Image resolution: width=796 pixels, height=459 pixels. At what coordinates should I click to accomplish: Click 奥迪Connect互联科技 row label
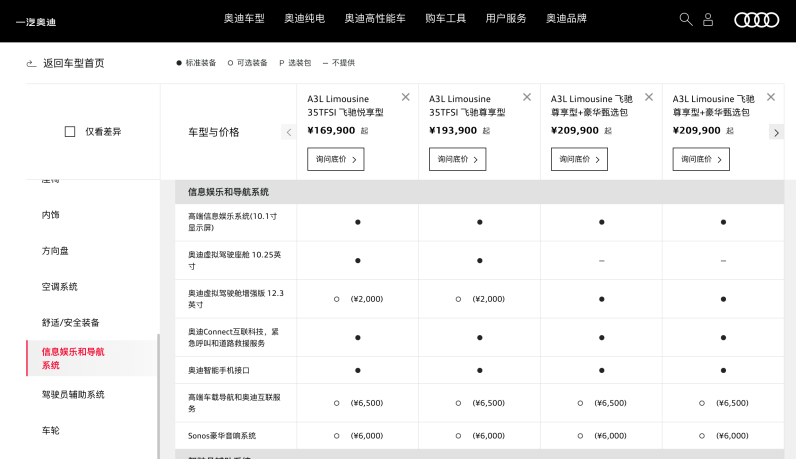234,338
